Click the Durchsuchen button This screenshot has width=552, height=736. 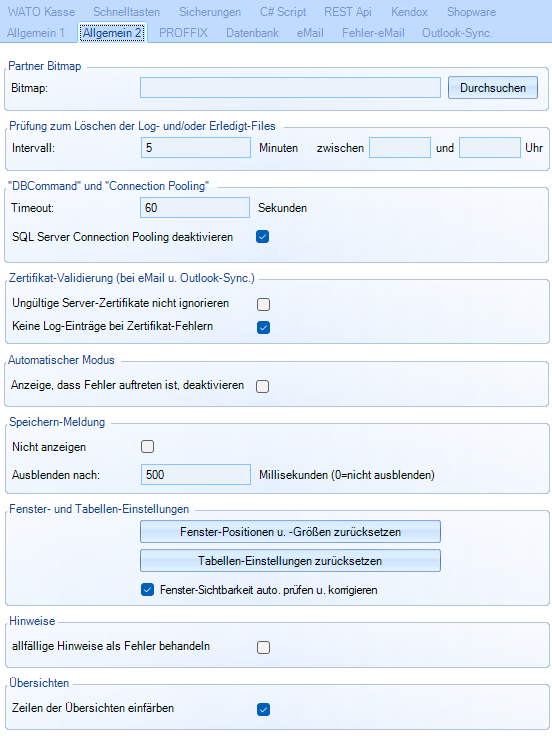tap(493, 88)
